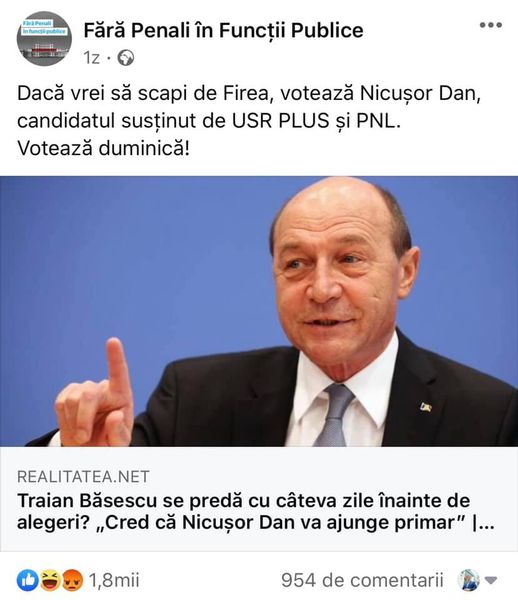
Task: Click the Angry reaction icon
Action: [72, 580]
